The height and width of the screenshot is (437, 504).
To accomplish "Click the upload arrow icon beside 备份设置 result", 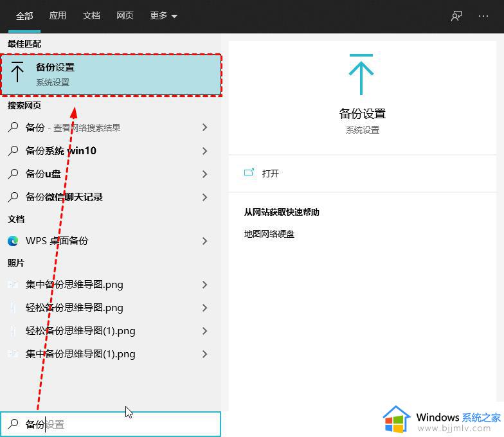I will tap(17, 72).
